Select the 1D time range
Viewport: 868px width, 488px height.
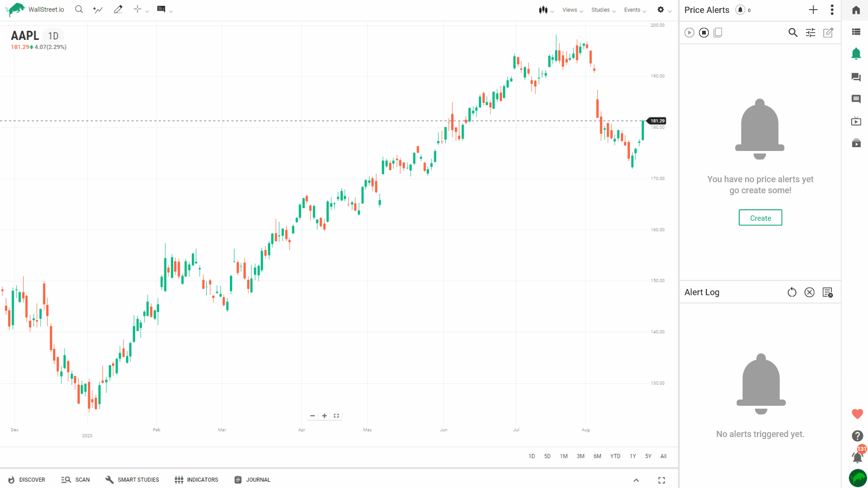(x=532, y=456)
